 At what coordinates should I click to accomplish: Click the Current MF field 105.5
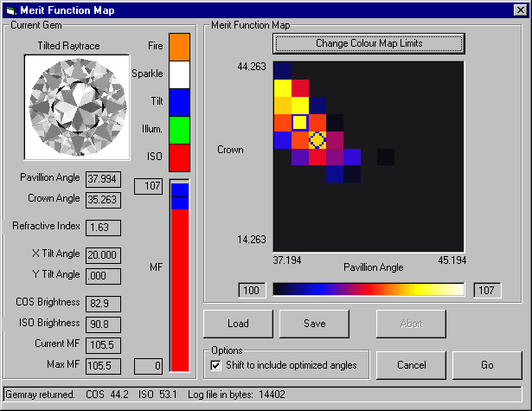point(103,345)
